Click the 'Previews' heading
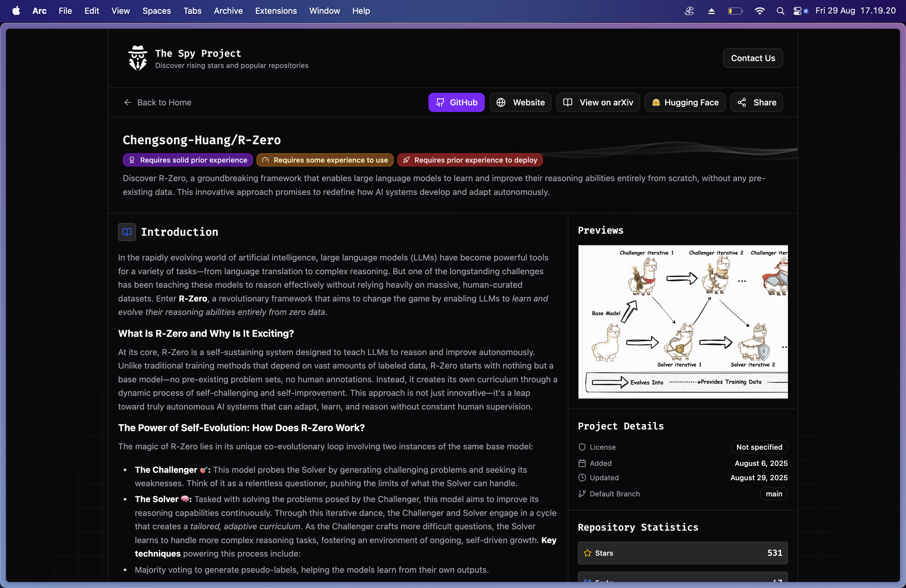This screenshot has width=906, height=588. click(600, 230)
